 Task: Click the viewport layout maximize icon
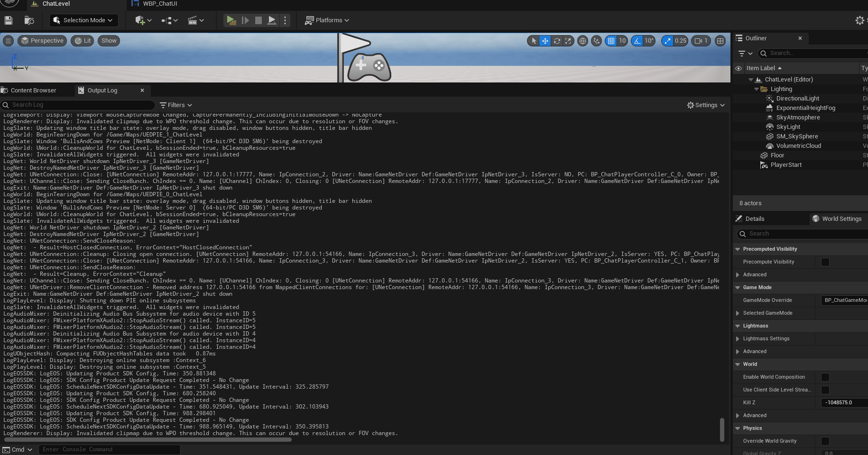click(720, 41)
